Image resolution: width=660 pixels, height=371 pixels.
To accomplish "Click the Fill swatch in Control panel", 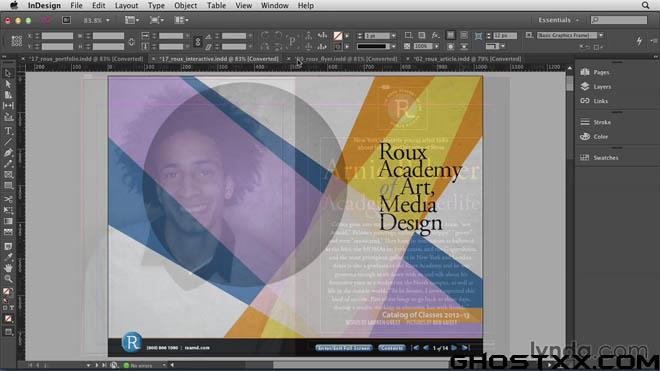I will click(x=338, y=36).
